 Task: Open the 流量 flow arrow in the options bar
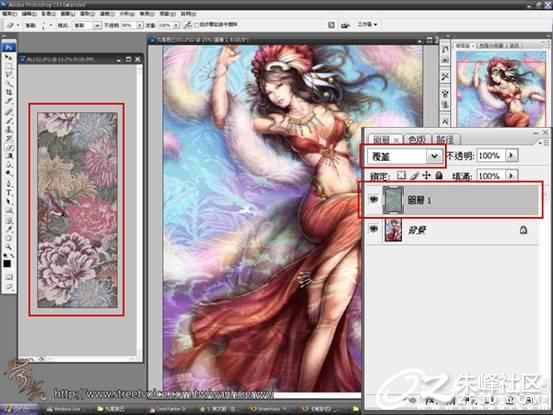pyautogui.click(x=176, y=25)
